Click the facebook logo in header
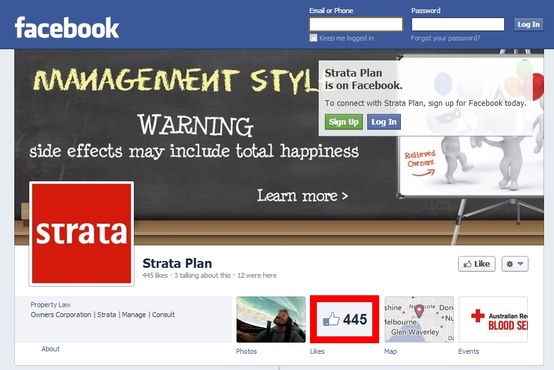Screen dimensions: 554x370 (67, 27)
